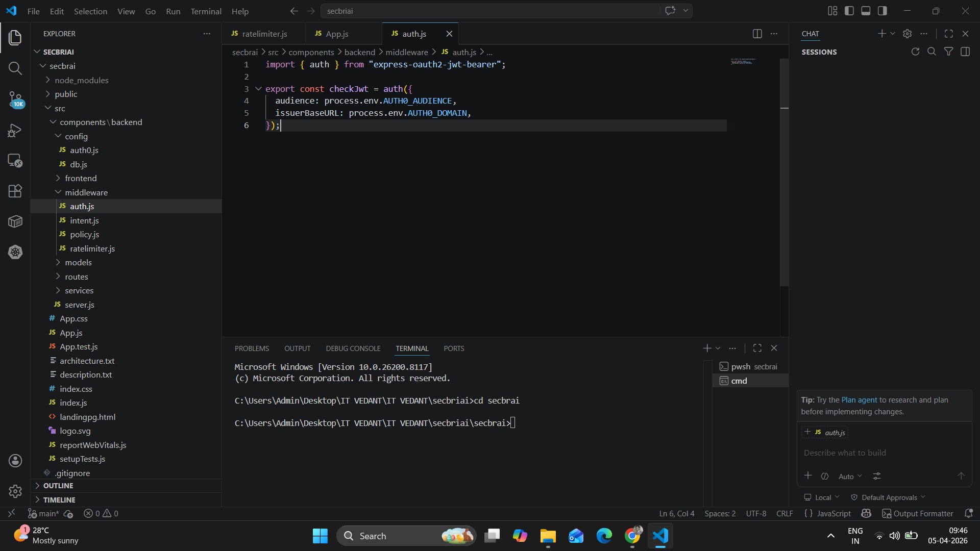Toggle the bottom Panel layout button
Viewport: 980px width, 551px height.
(866, 11)
